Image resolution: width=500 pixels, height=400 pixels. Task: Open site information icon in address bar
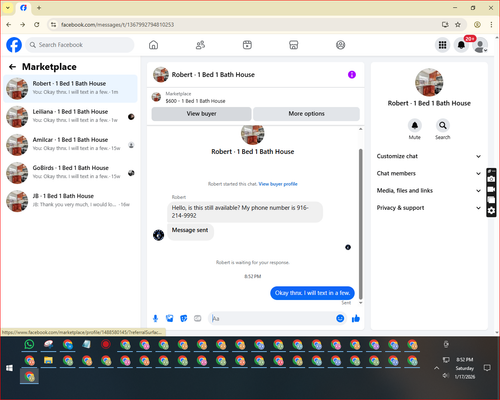[53, 24]
